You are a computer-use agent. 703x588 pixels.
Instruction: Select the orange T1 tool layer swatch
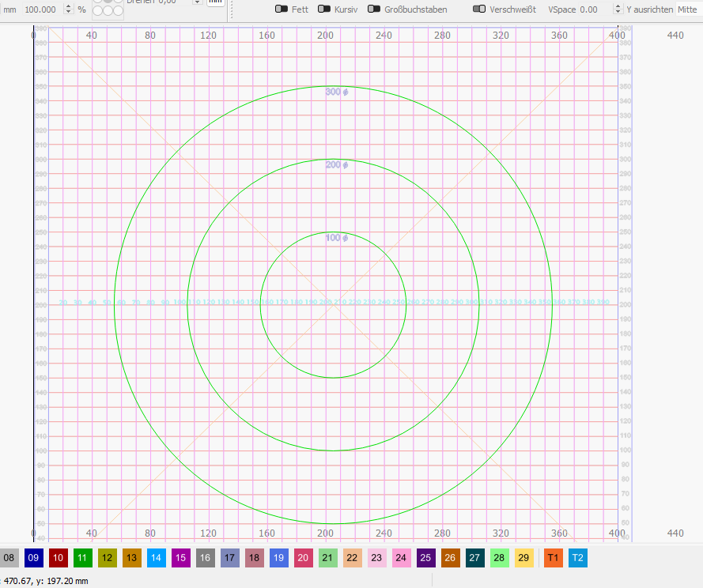click(x=554, y=558)
